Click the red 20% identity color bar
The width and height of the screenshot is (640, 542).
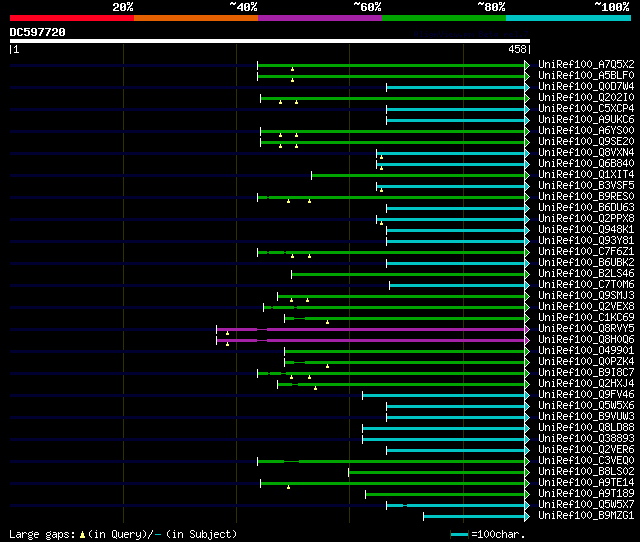pos(72,18)
